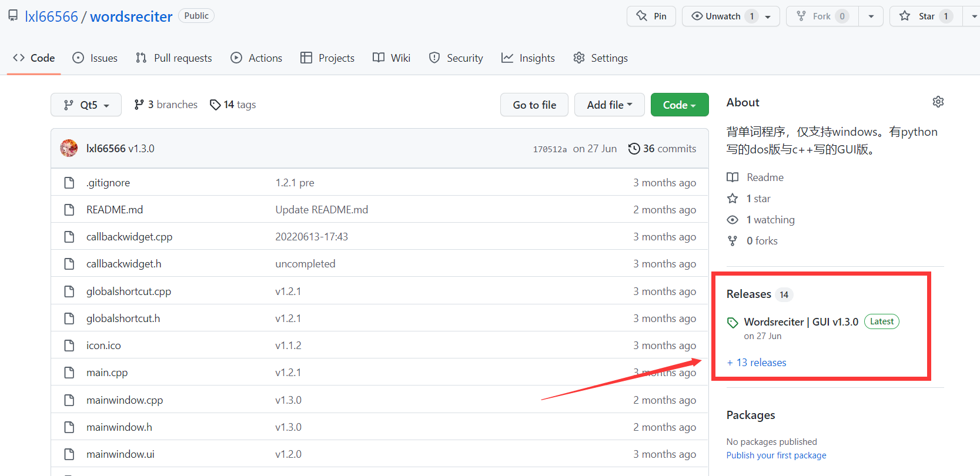980x476 pixels.
Task: Open the Qt5 branch dropdown
Action: (86, 105)
